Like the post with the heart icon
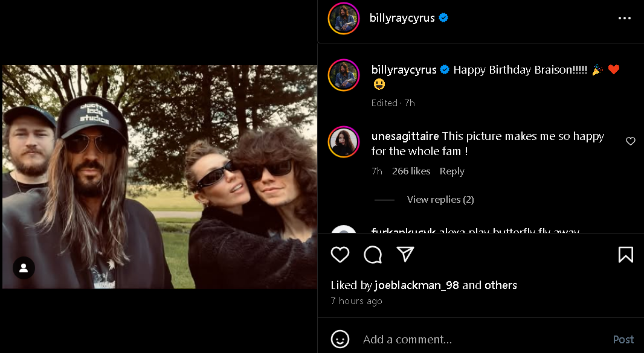This screenshot has height=353, width=644. coord(340,255)
